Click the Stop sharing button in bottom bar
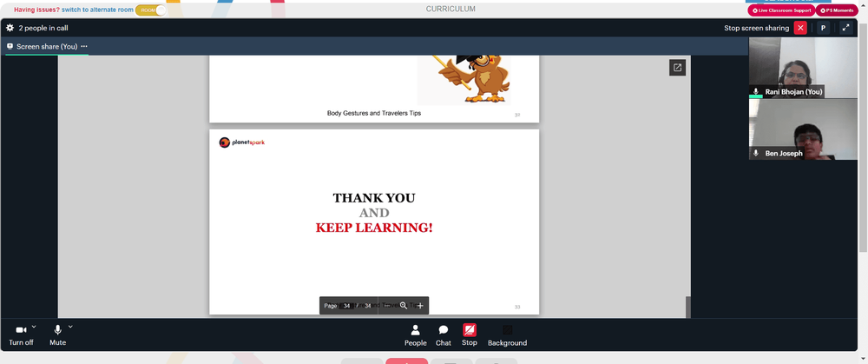 click(470, 335)
